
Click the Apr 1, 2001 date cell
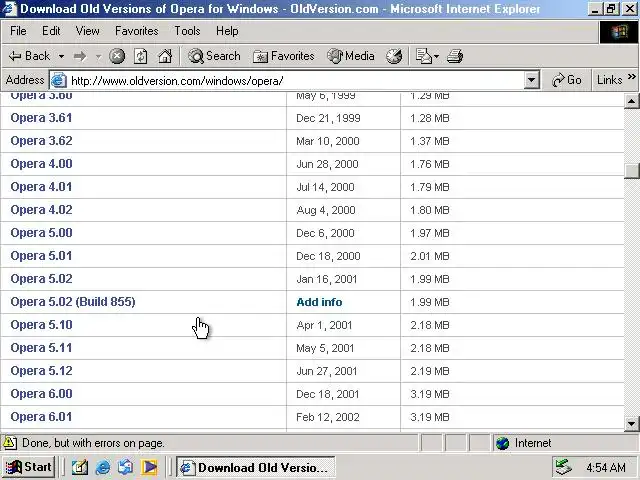coord(324,325)
